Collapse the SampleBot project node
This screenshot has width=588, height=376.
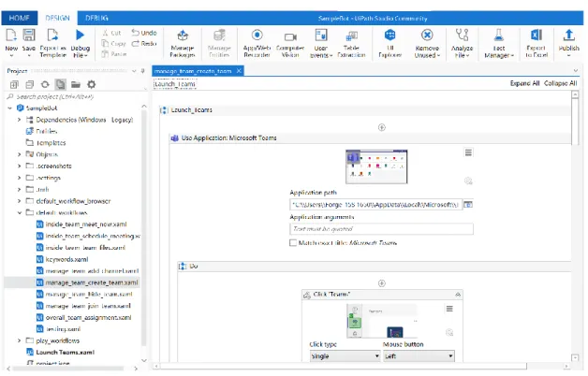point(10,108)
